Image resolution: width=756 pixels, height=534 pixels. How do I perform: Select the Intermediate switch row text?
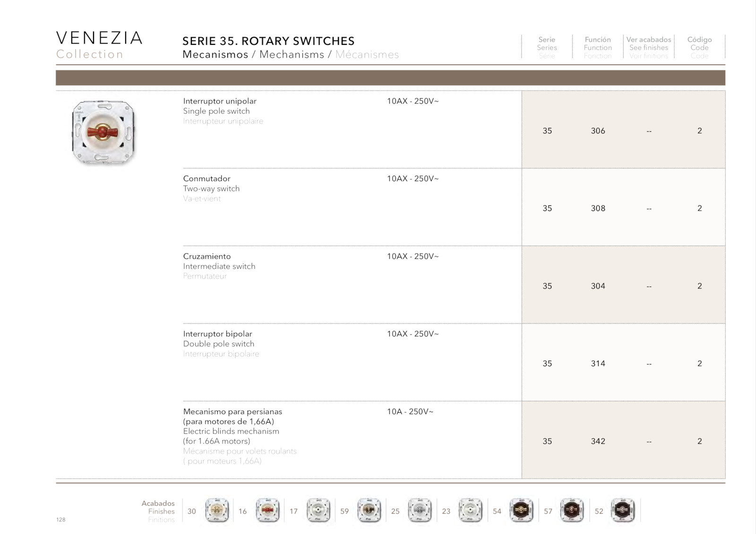(x=219, y=266)
